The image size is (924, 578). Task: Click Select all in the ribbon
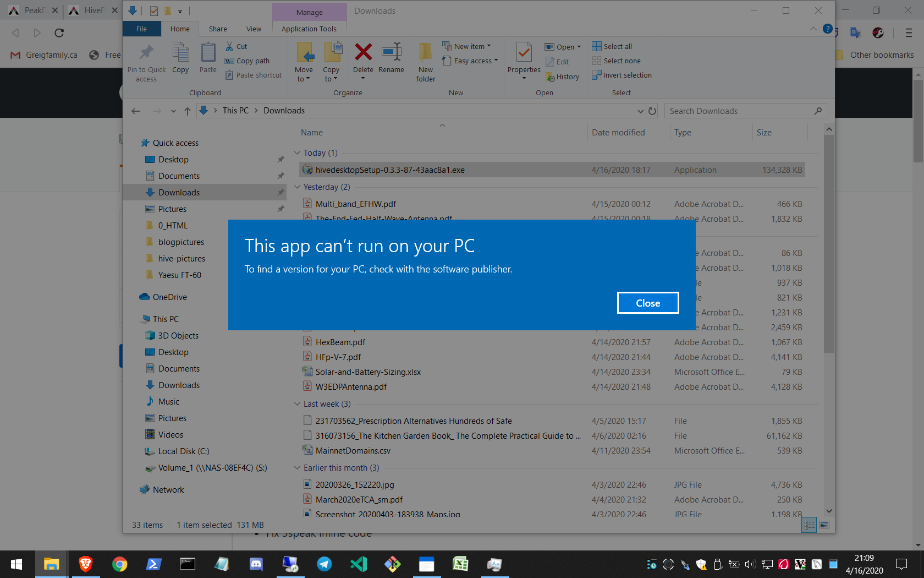coord(612,46)
